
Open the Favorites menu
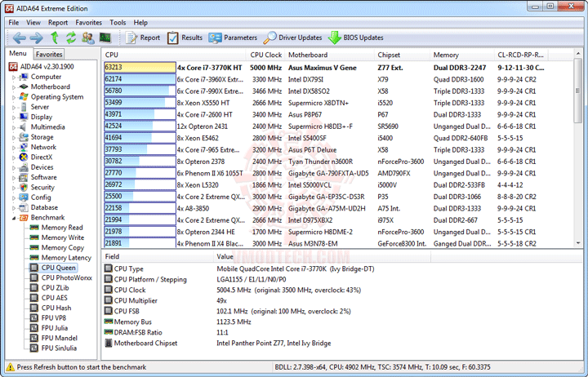pyautogui.click(x=88, y=23)
